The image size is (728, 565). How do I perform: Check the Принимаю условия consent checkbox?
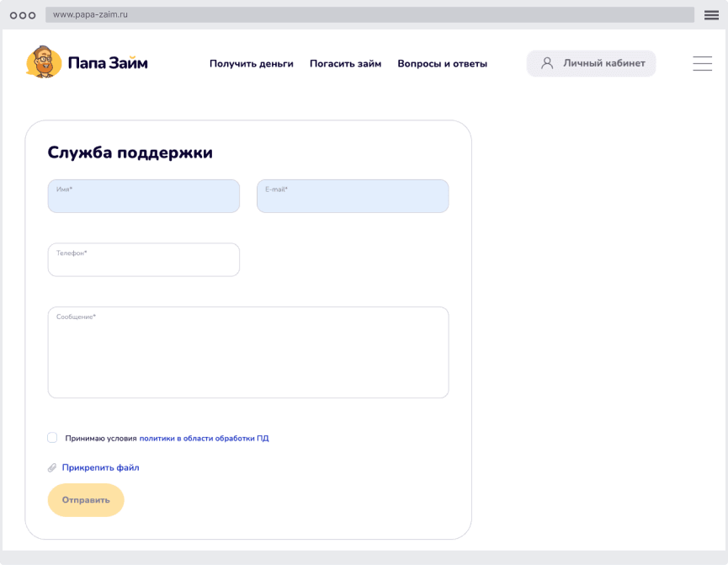point(52,436)
